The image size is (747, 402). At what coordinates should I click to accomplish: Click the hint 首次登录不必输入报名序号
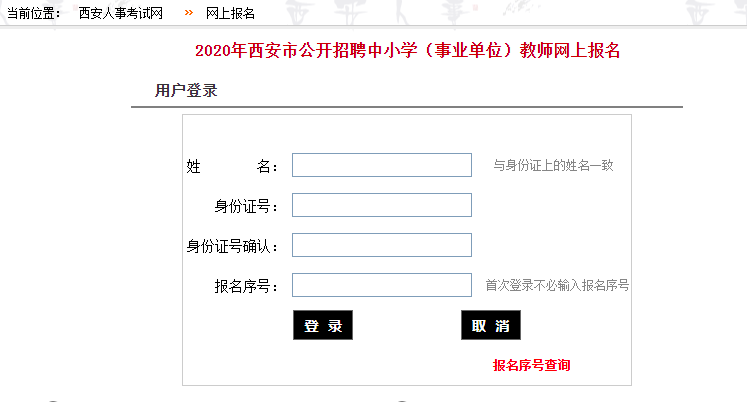pyautogui.click(x=557, y=285)
